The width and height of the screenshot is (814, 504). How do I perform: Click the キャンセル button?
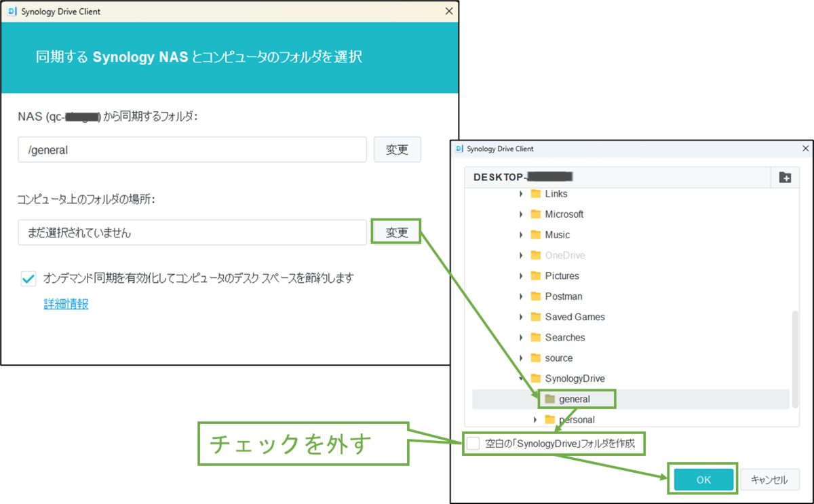tap(769, 480)
